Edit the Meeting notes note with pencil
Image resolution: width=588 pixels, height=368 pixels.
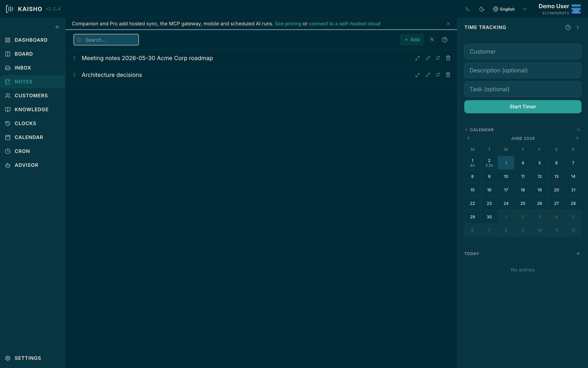tap(428, 58)
